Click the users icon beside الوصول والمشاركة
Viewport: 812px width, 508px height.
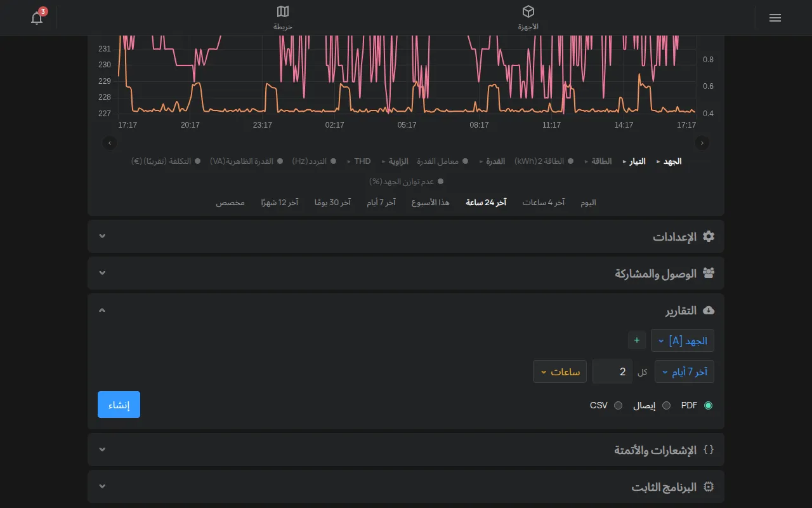coord(709,273)
